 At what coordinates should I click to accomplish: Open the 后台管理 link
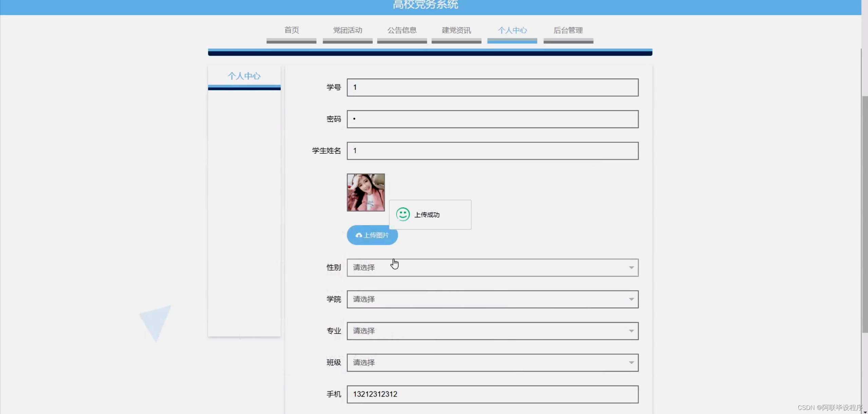pos(568,30)
